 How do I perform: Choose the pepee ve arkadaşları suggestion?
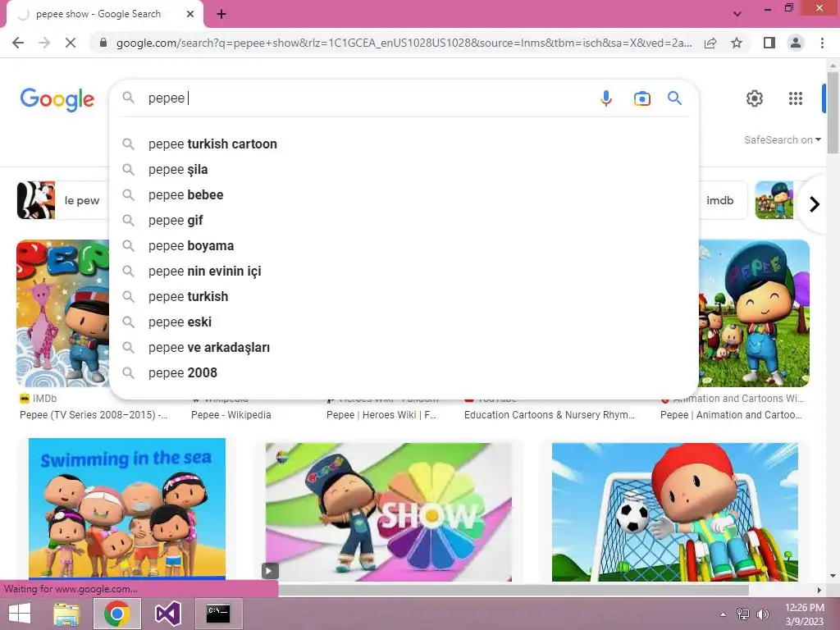[x=404, y=348]
